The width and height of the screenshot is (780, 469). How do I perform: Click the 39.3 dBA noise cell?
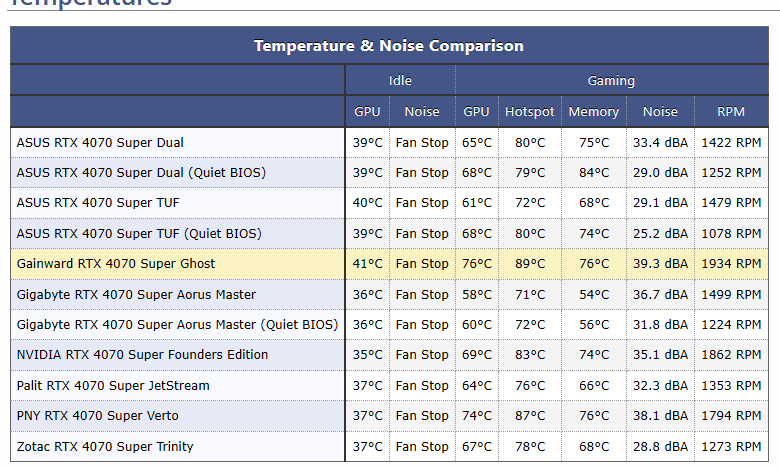coord(660,264)
